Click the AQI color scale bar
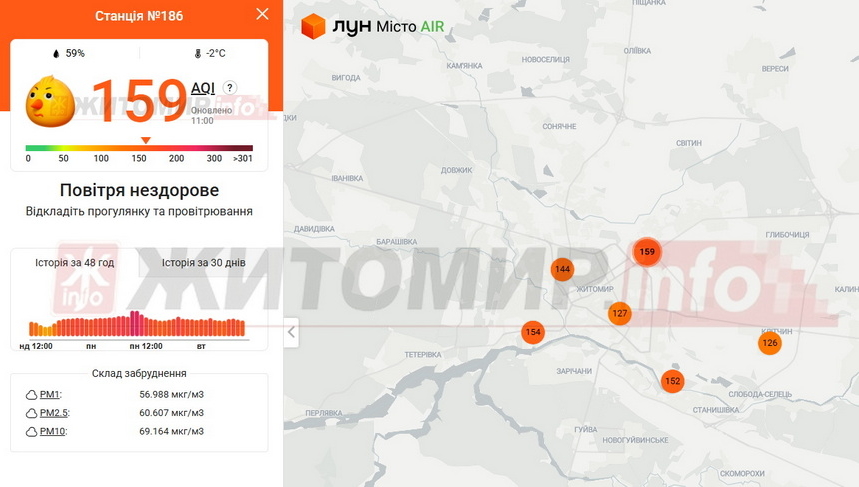 pos(139,148)
